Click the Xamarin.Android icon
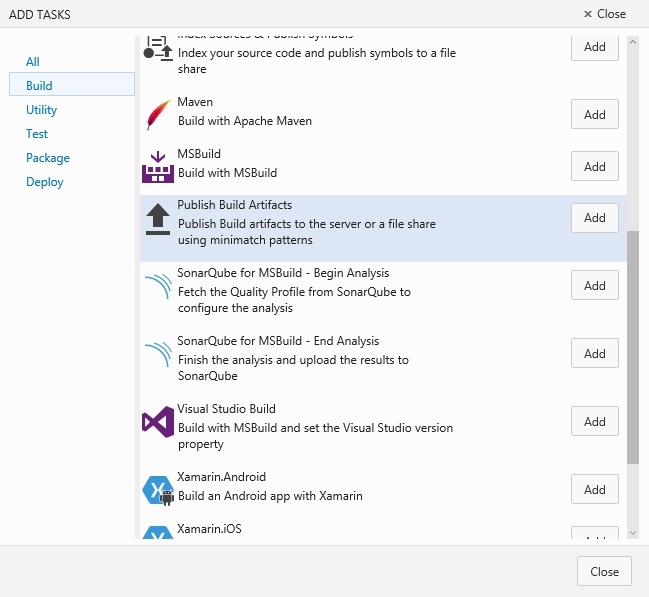This screenshot has height=597, width=649. [x=158, y=490]
